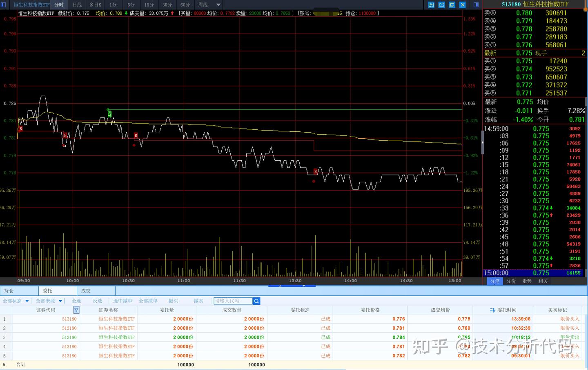
Task: Open the period dropdown arrow after 周线
Action: coord(218,5)
